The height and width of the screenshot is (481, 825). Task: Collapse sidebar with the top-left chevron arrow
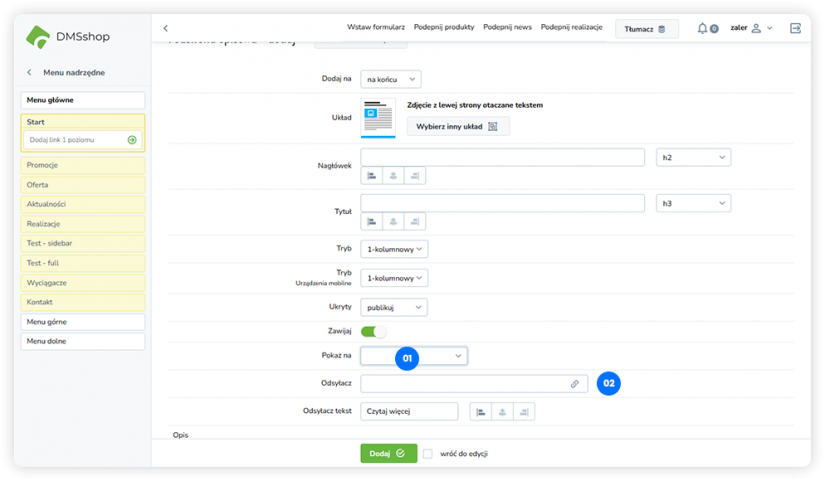pyautogui.click(x=166, y=28)
